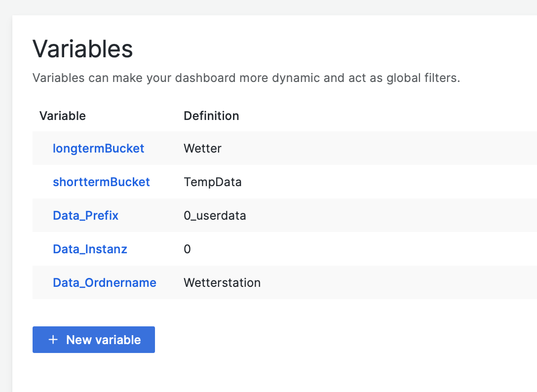Viewport: 537px width, 392px height.
Task: Click the plus icon on New variable
Action: 53,340
